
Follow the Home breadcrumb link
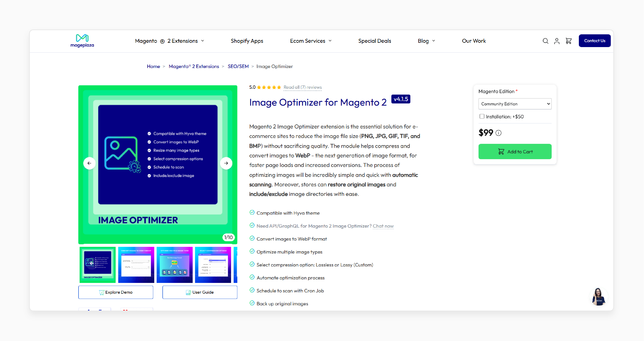[x=153, y=66]
